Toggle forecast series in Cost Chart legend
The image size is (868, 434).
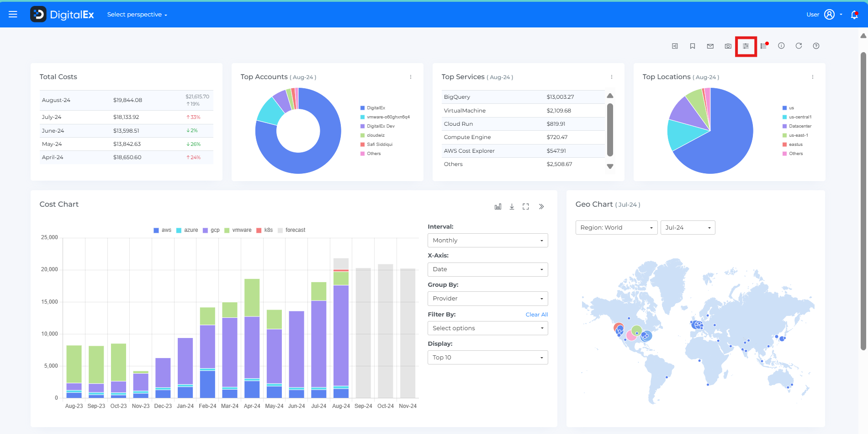(291, 230)
